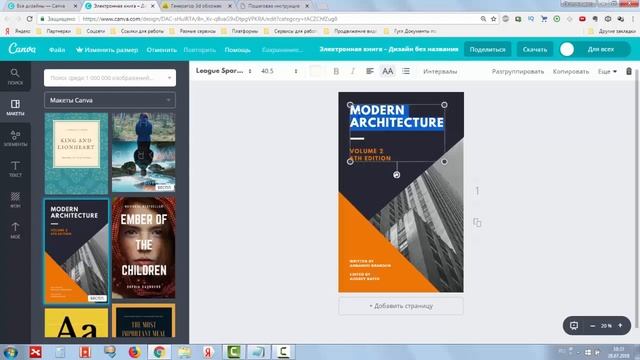Select the King and Lionheart layout
640x360 pixels.
point(76,153)
